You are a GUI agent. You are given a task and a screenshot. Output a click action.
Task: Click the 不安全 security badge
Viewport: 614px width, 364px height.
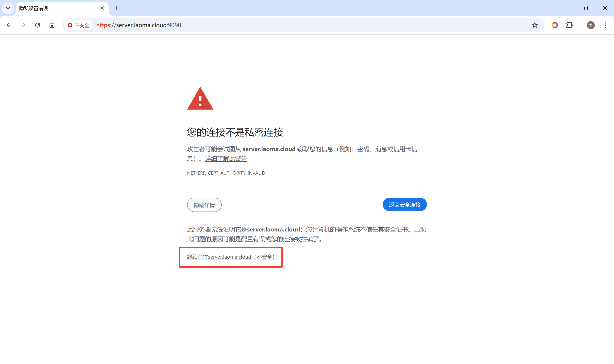tap(78, 25)
